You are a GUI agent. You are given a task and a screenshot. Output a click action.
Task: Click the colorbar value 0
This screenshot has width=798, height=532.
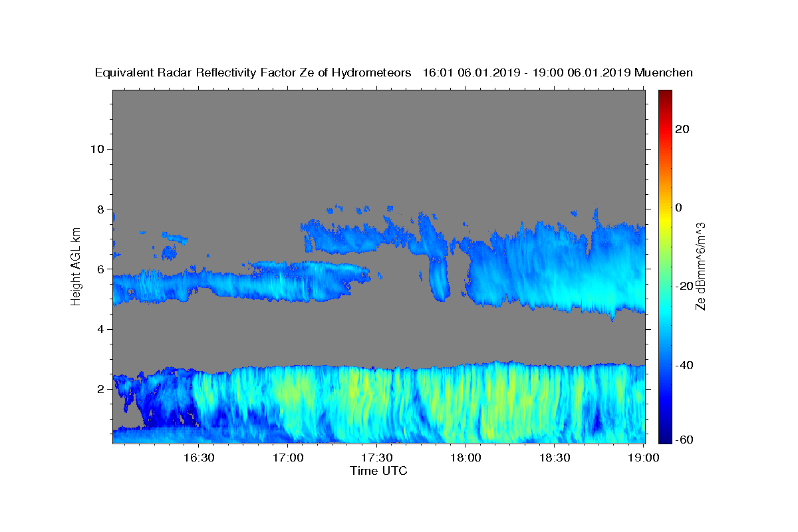pyautogui.click(x=679, y=207)
